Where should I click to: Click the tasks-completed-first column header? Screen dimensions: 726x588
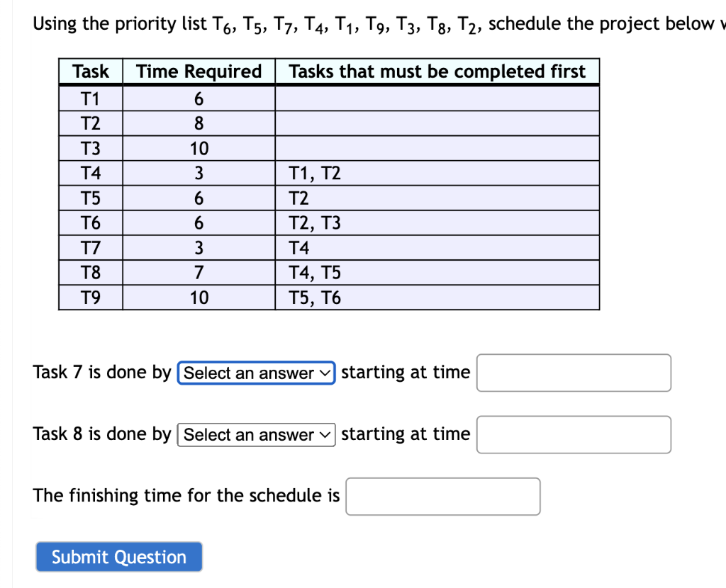tap(436, 71)
